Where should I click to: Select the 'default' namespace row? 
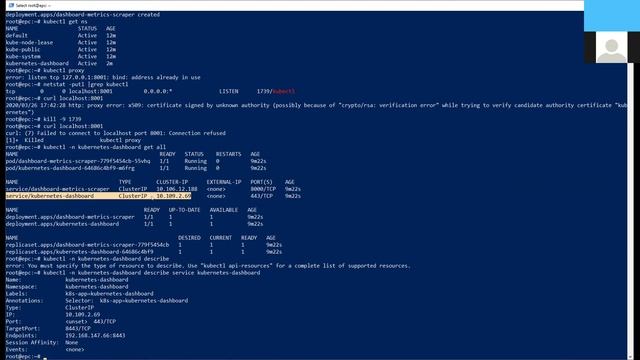coord(61,36)
